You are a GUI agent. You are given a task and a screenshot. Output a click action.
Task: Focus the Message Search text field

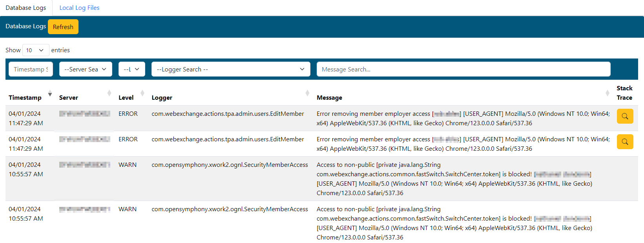(463, 69)
